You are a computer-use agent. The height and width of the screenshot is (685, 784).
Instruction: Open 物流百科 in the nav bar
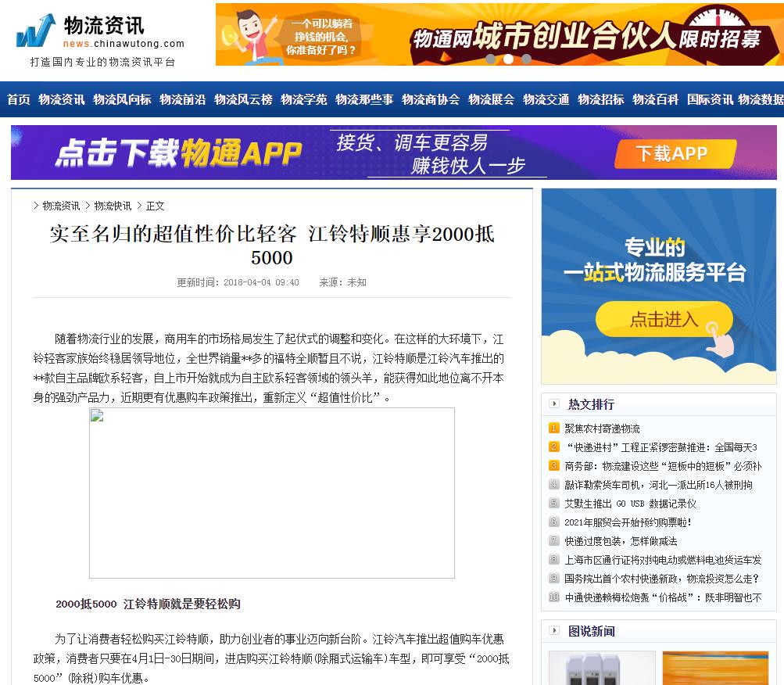655,99
